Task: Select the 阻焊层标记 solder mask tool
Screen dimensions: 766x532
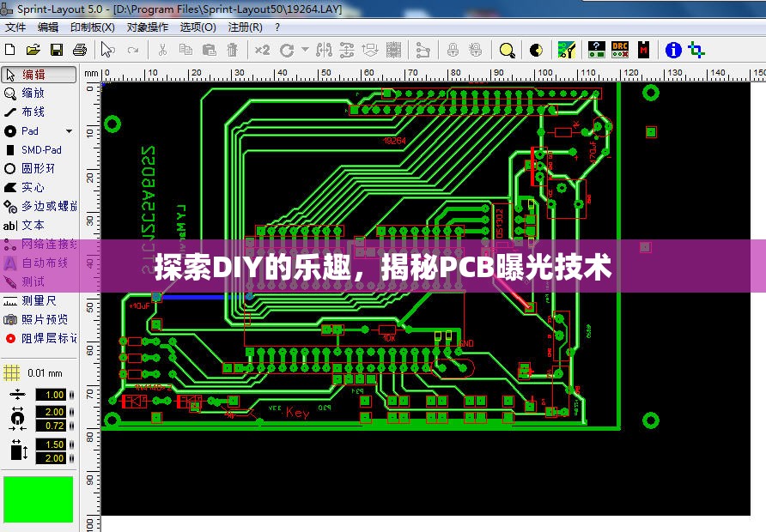Action: pos(39,338)
